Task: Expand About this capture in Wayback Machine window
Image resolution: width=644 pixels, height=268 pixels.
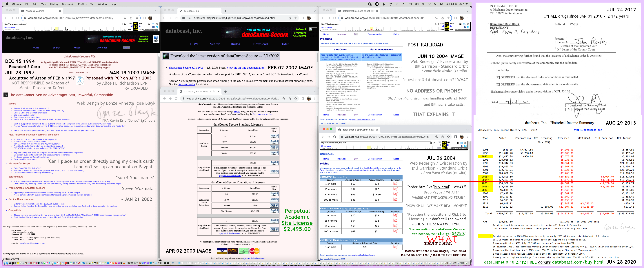Action: pyautogui.click(x=151, y=30)
